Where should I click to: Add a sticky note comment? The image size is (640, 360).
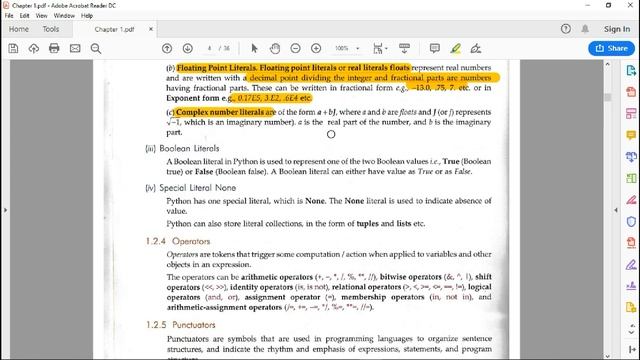[x=435, y=49]
